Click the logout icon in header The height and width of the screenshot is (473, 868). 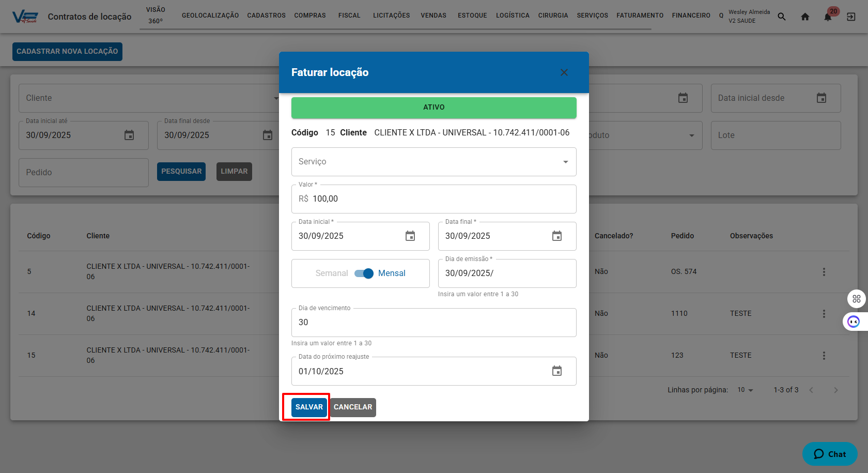(x=851, y=17)
